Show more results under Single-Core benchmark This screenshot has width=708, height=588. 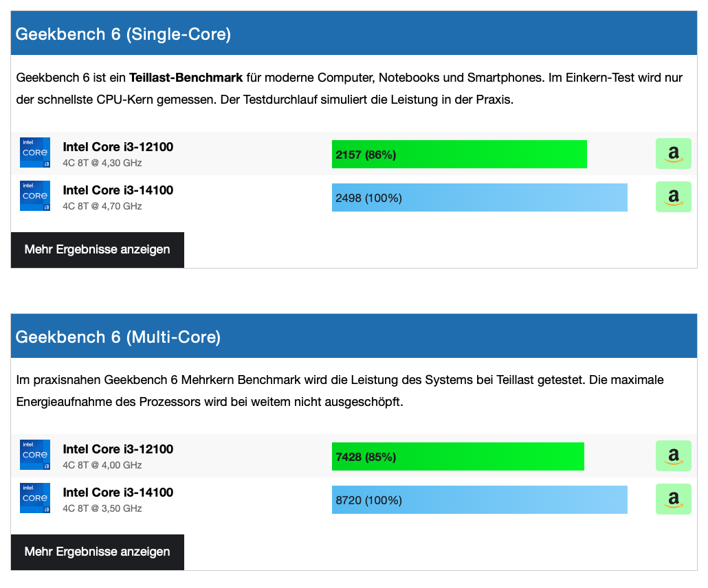point(98,249)
